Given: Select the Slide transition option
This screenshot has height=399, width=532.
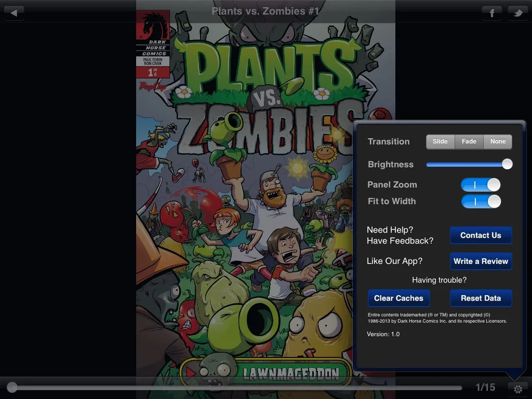Looking at the screenshot, I should pos(440,142).
